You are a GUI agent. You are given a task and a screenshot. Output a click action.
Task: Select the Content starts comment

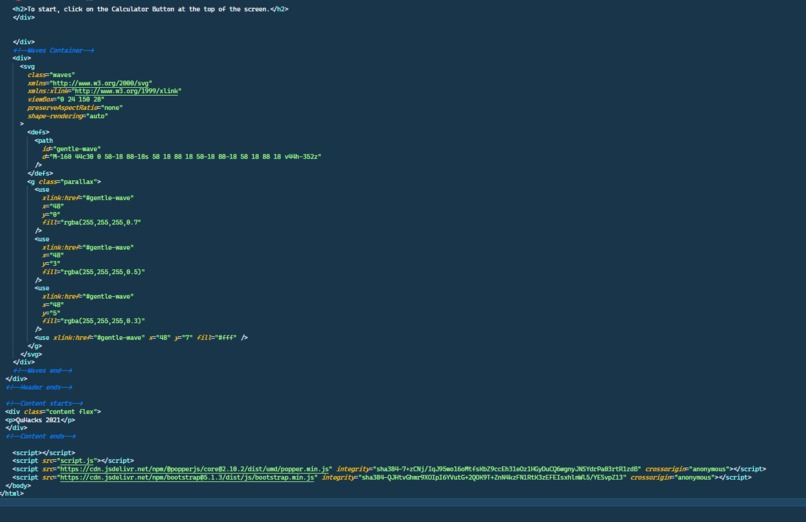44,403
